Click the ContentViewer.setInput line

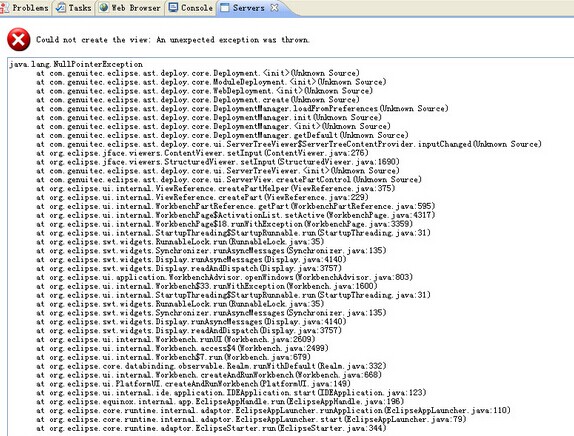(202, 153)
